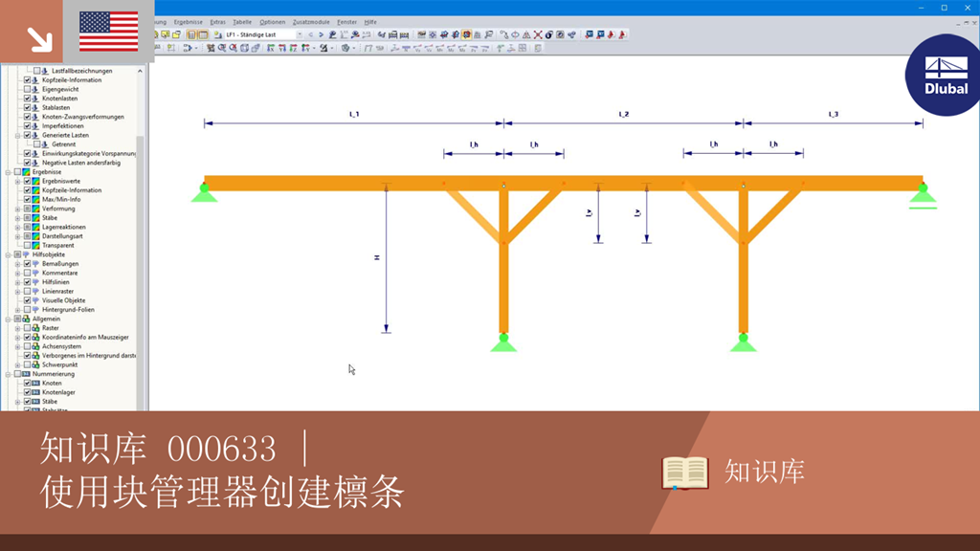Open the Fenster menu
980x551 pixels.
[346, 22]
